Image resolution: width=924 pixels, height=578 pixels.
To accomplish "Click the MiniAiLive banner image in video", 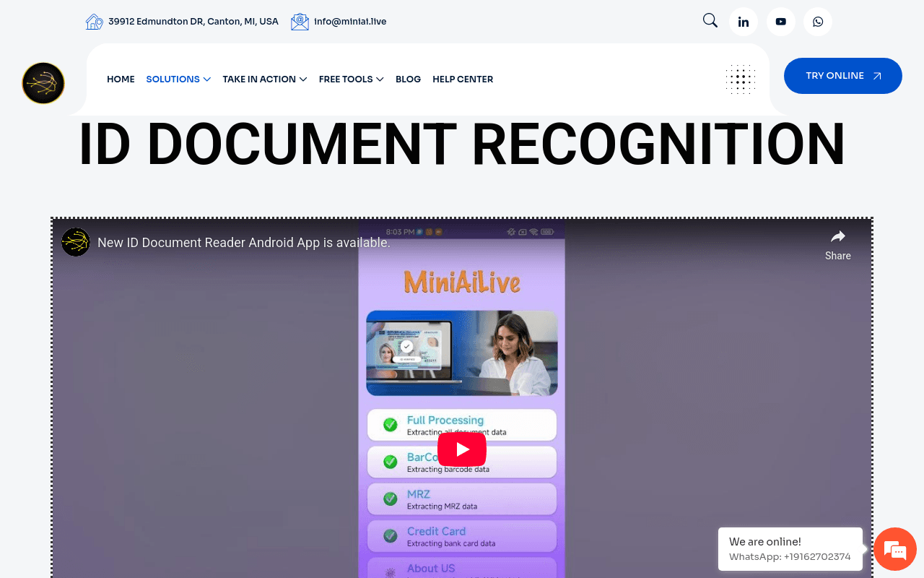I will click(462, 353).
